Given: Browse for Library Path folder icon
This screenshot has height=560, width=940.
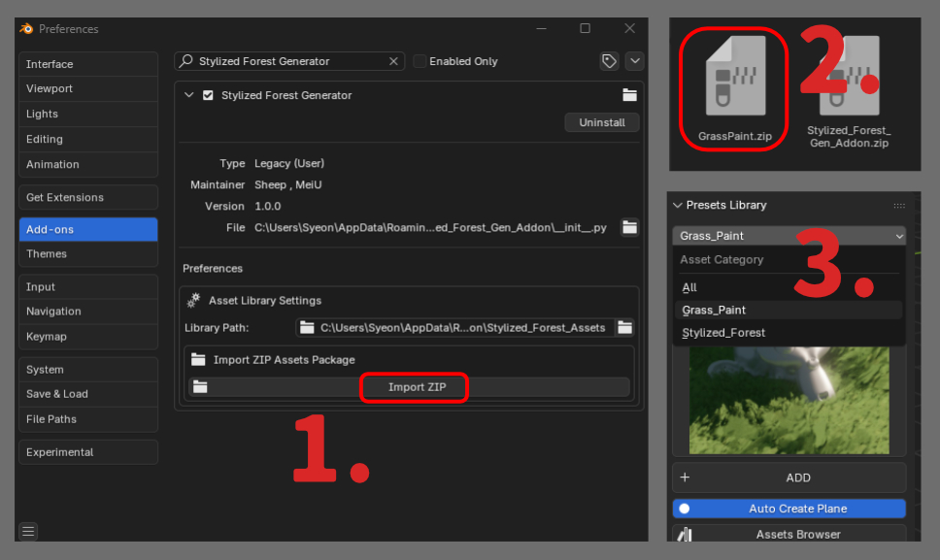Looking at the screenshot, I should (624, 328).
